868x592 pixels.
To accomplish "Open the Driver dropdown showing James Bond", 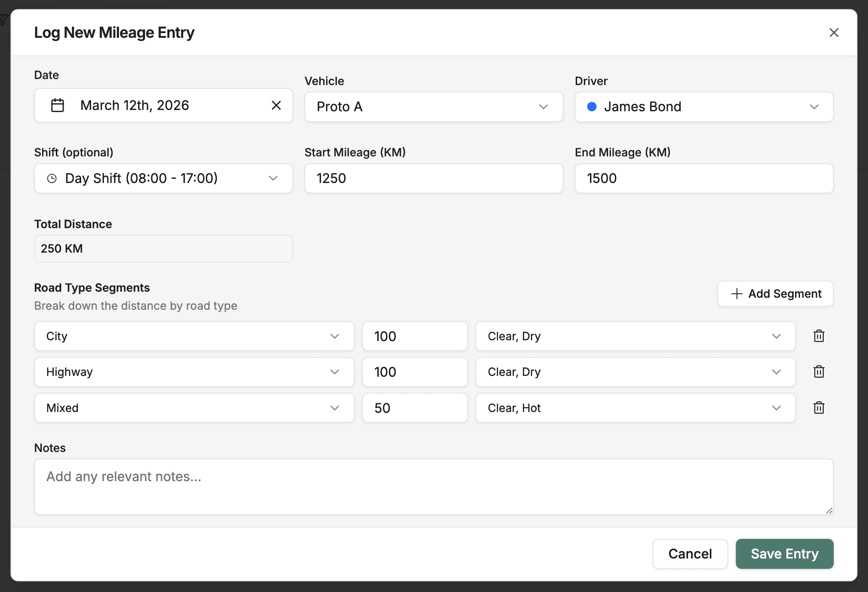I will click(704, 107).
